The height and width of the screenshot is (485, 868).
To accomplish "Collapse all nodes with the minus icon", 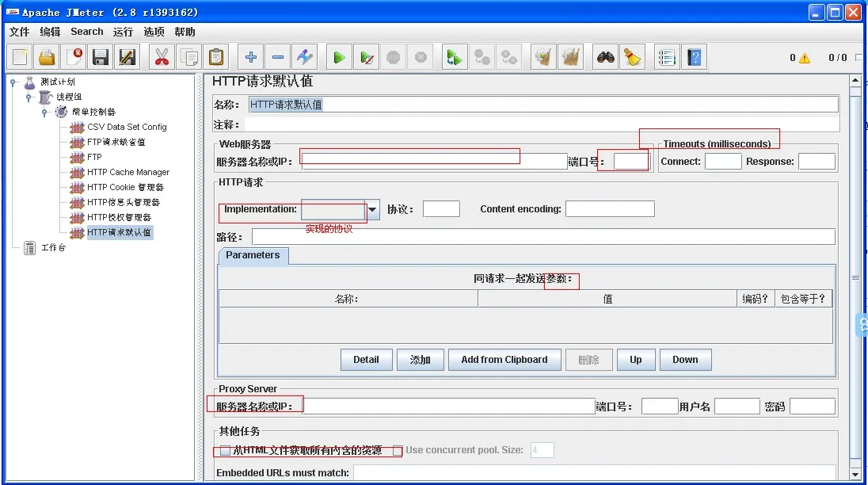I will (x=278, y=57).
